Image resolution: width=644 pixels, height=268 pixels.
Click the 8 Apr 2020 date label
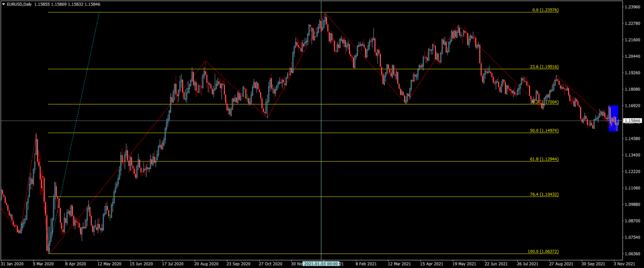click(76, 264)
